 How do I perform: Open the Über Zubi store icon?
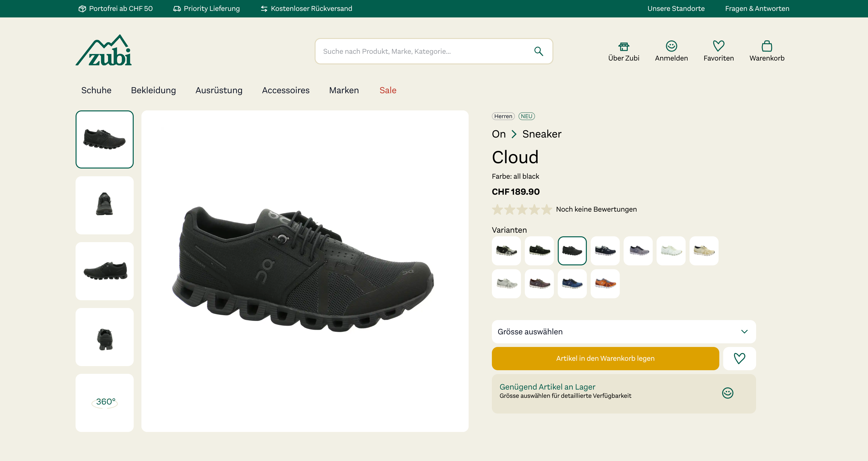click(x=623, y=46)
